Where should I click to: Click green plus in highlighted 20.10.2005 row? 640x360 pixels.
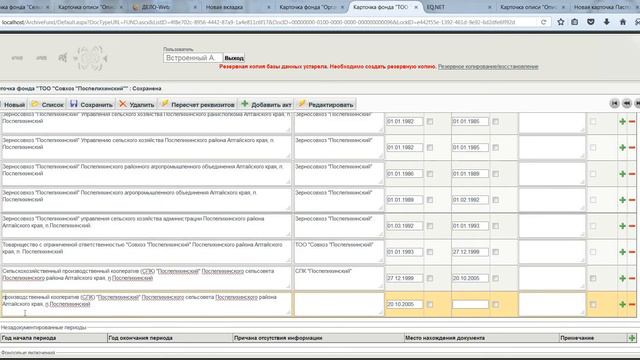pyautogui.click(x=622, y=304)
